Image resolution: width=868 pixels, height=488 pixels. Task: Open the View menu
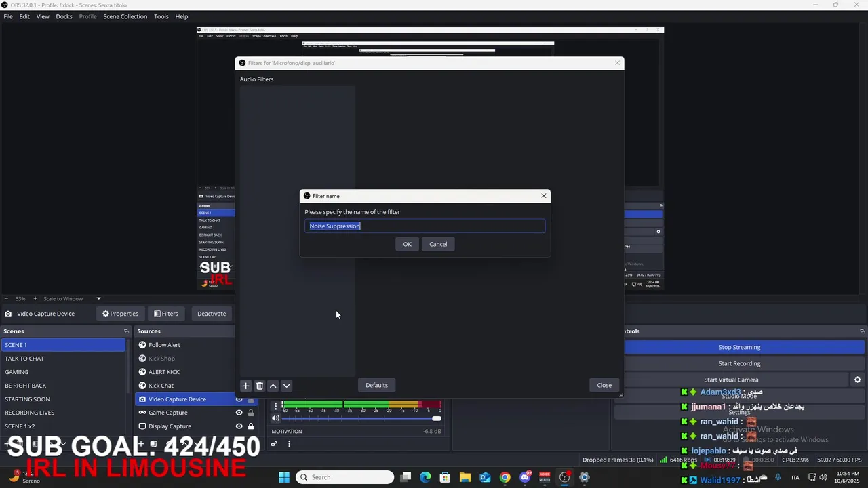(43, 16)
